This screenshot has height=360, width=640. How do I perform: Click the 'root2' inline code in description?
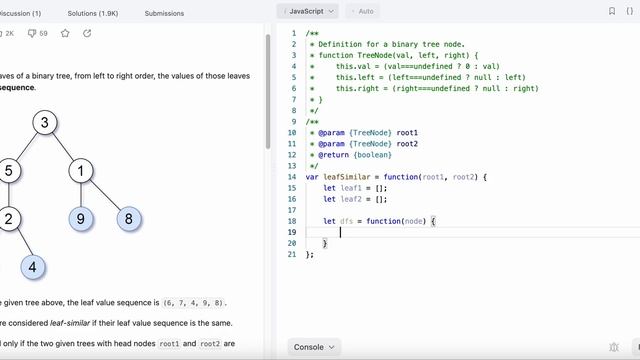(210, 344)
